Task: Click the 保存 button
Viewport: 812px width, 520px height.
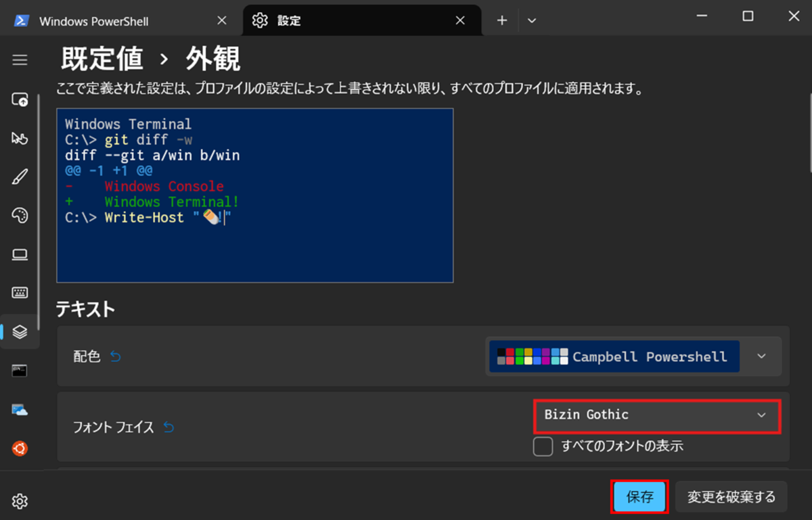Action: click(x=639, y=497)
